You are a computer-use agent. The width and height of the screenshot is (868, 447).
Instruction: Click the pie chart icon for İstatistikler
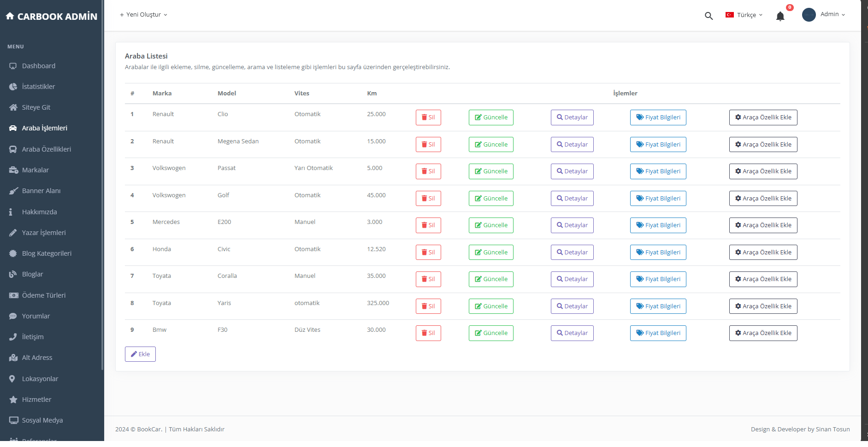[13, 87]
